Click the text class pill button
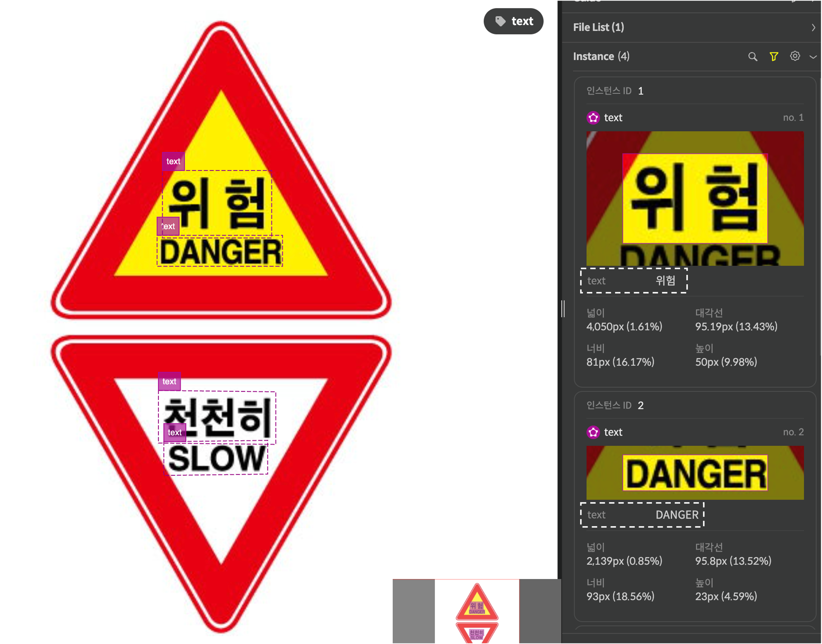This screenshot has height=644, width=822. (x=513, y=21)
